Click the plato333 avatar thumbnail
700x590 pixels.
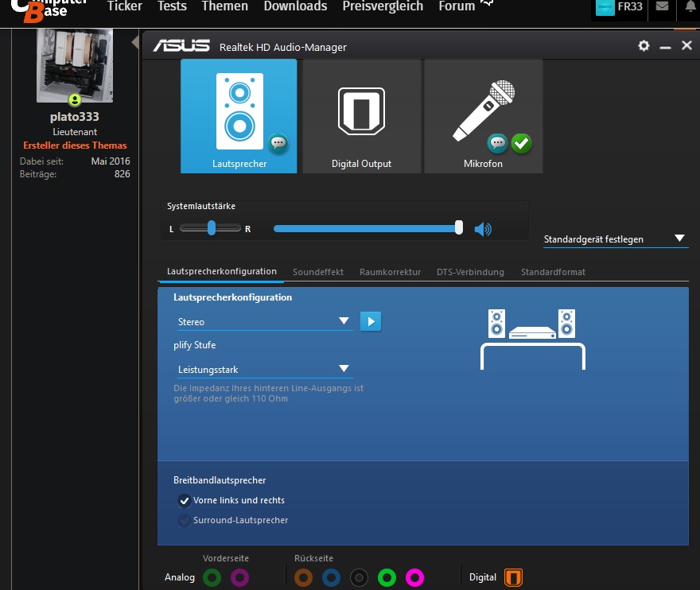coord(75,66)
